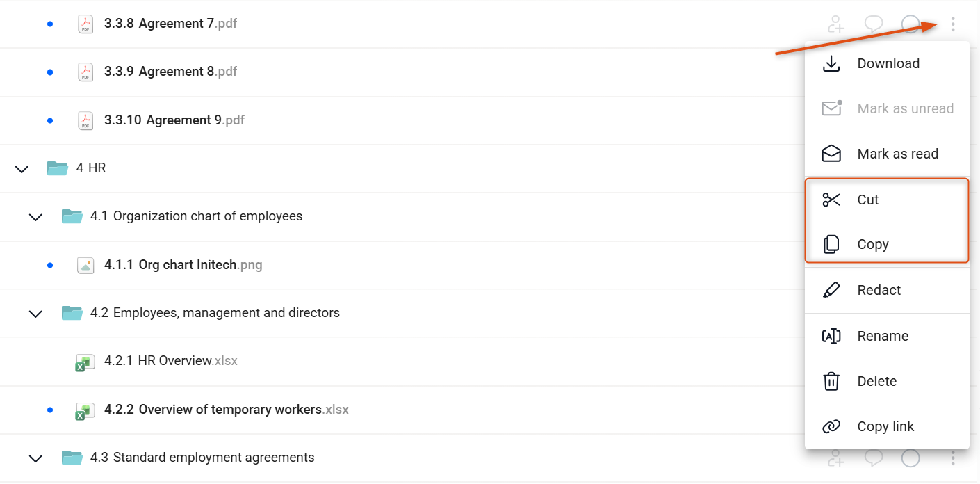Open three-dot menu for Standard employment agreements

tap(952, 458)
